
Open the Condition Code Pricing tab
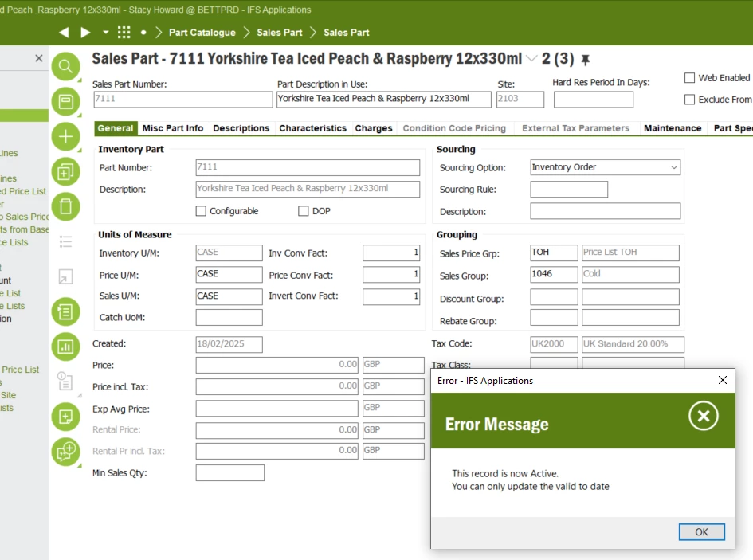454,128
